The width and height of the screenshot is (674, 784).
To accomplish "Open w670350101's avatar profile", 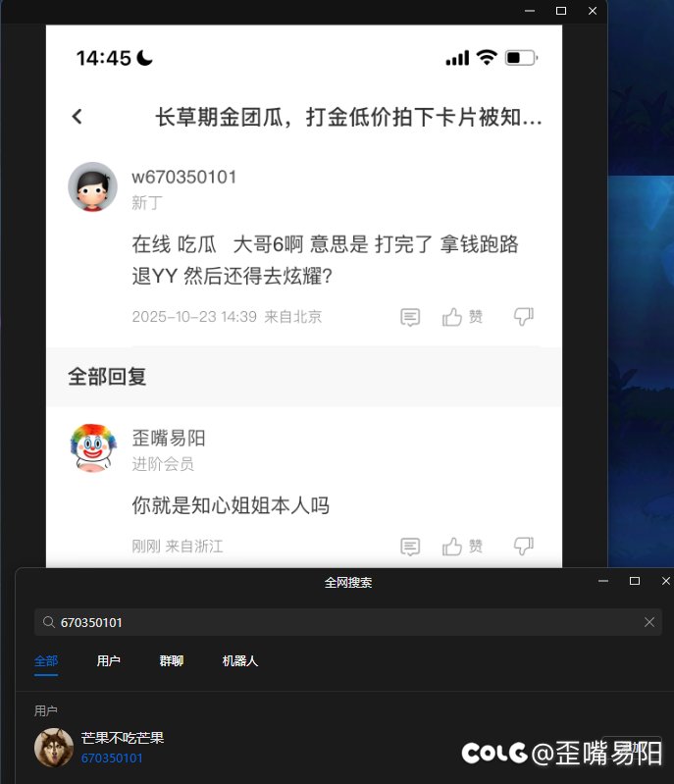I will (x=92, y=186).
